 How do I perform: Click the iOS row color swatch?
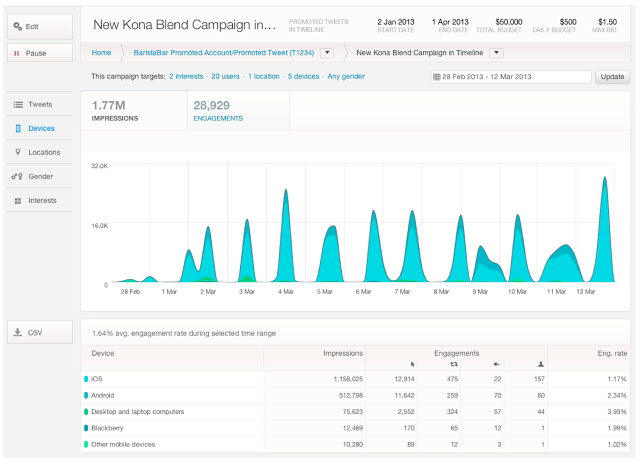(86, 379)
